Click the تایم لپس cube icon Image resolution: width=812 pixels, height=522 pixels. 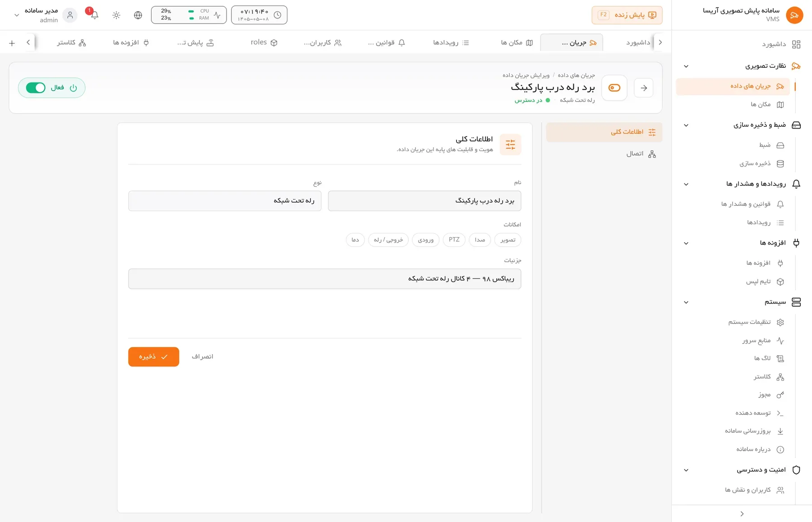[x=780, y=282]
